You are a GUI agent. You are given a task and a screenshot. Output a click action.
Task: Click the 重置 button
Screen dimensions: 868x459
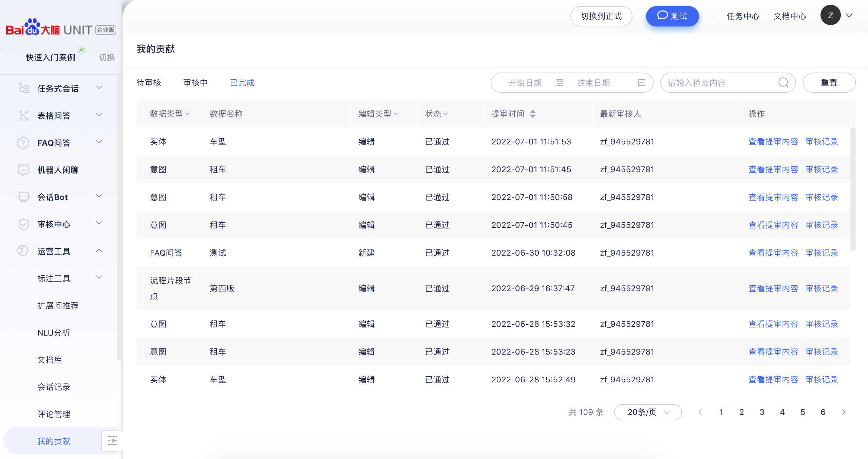[829, 83]
